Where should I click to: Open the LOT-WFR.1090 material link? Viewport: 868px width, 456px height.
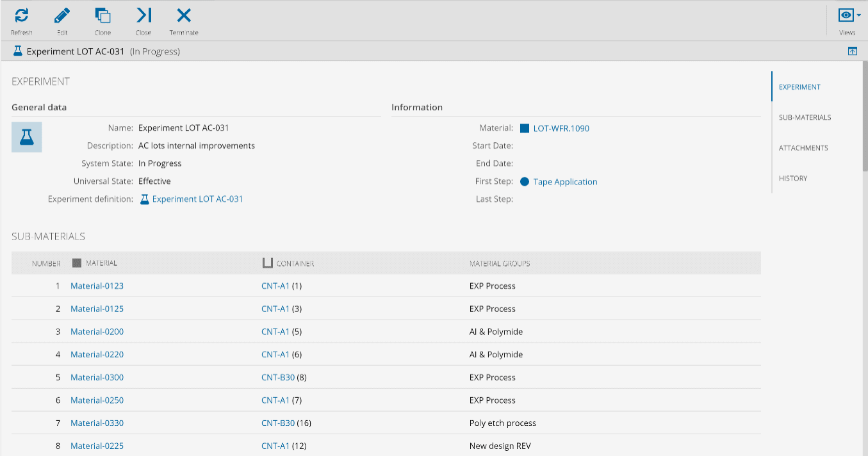click(561, 129)
